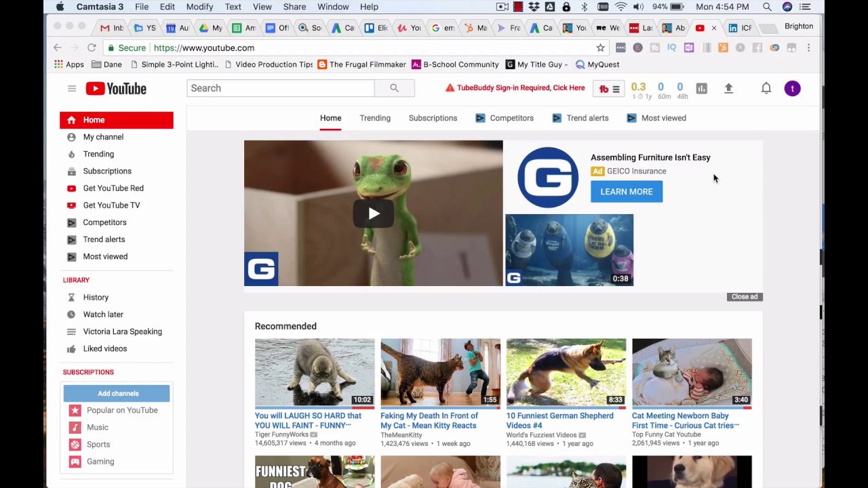The height and width of the screenshot is (488, 868).
Task: Click the Dropbox menu bar icon
Action: [x=534, y=7]
